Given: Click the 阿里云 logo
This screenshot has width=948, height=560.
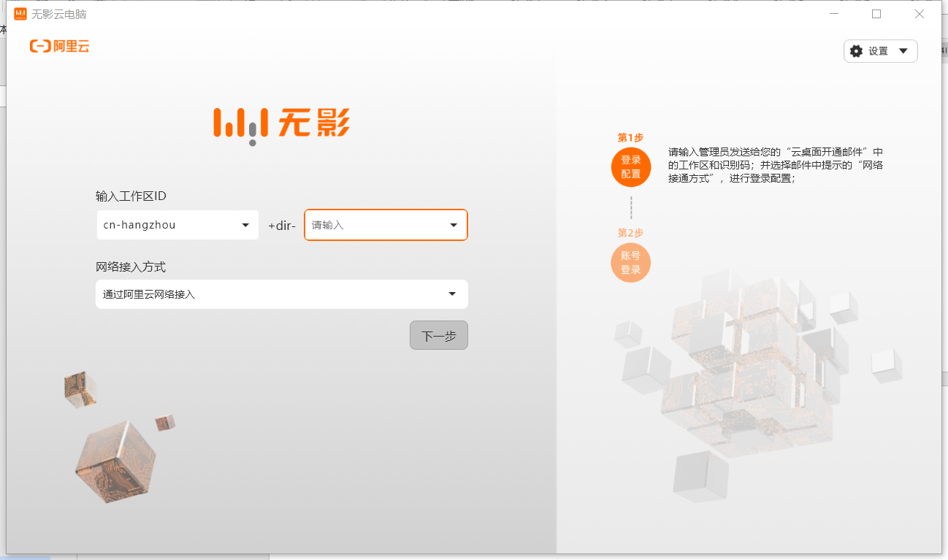Looking at the screenshot, I should tap(60, 46).
